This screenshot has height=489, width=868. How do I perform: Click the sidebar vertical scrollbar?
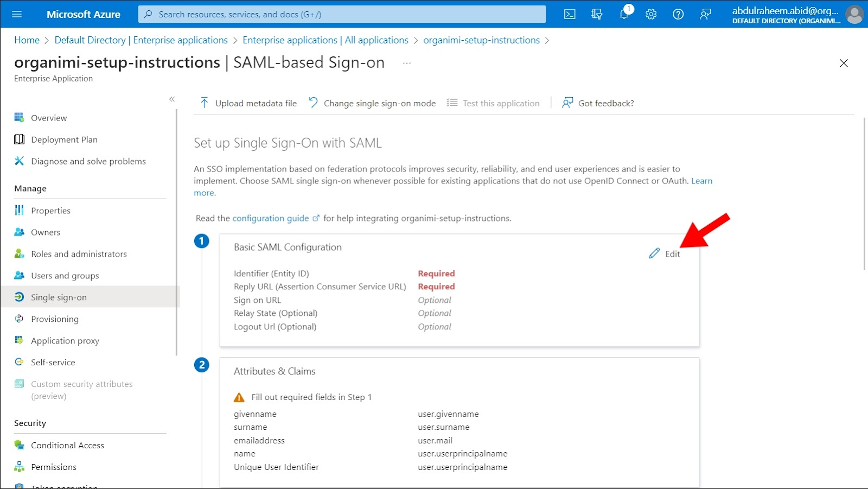tap(177, 232)
